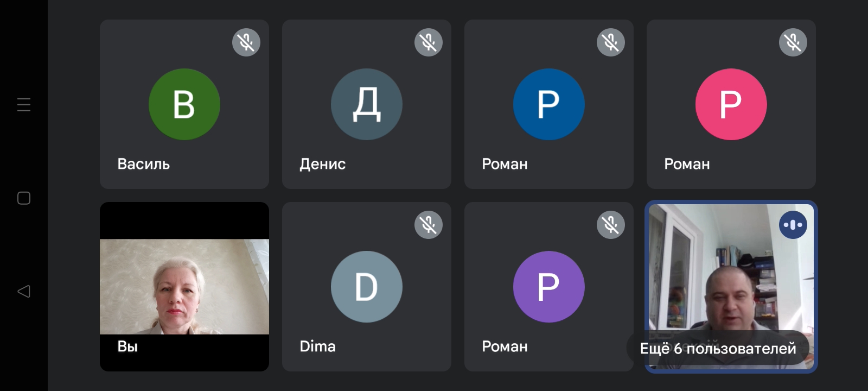Select the green "В" avatar of Василь
The width and height of the screenshot is (868, 391).
pyautogui.click(x=184, y=104)
